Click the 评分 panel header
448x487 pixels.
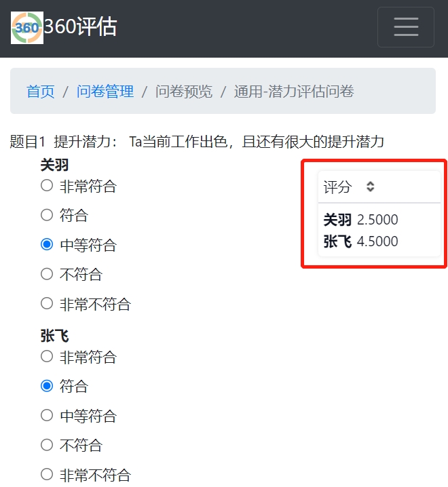pyautogui.click(x=379, y=187)
